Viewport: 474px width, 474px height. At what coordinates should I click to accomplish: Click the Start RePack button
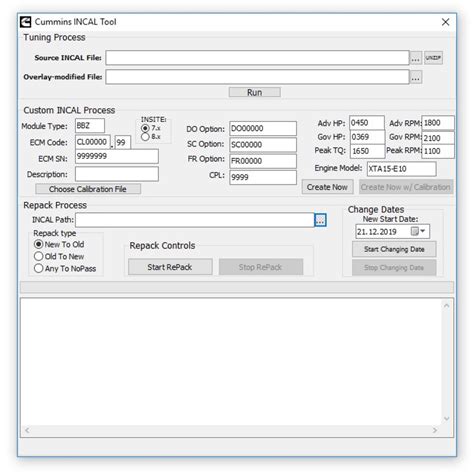point(170,267)
